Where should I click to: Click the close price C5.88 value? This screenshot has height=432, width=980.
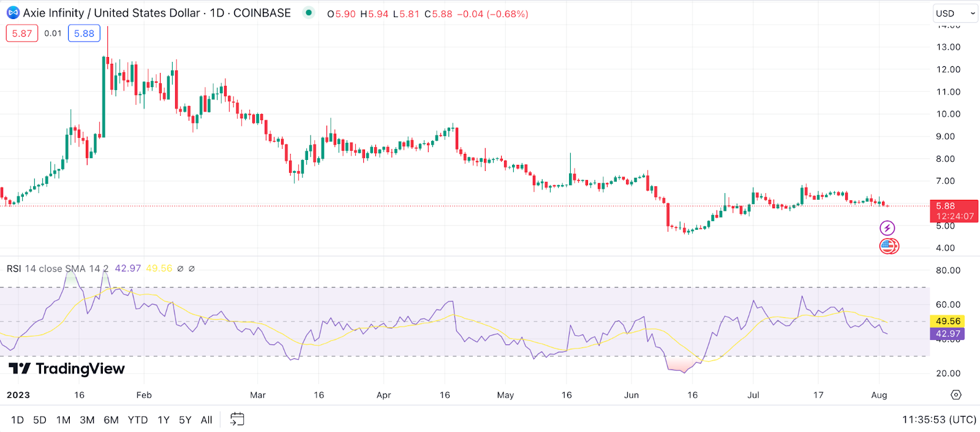[439, 13]
